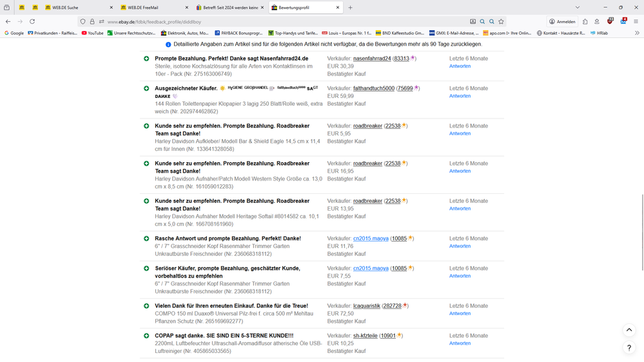
Task: Reload the eBay feedback page
Action: tap(32, 21)
